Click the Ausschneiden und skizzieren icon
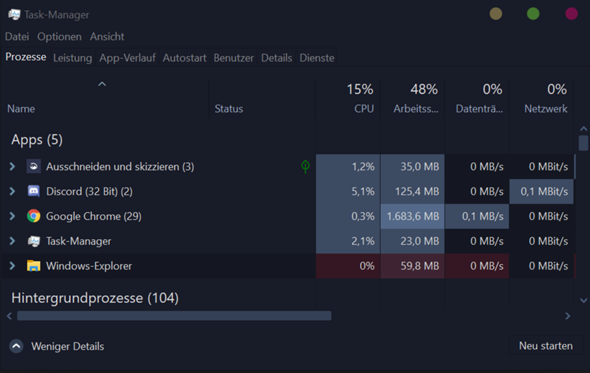 click(33, 166)
